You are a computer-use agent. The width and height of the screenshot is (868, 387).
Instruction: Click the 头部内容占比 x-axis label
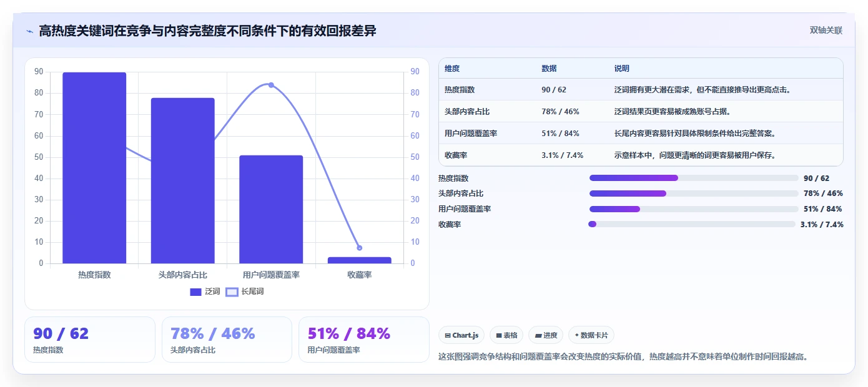tap(182, 275)
